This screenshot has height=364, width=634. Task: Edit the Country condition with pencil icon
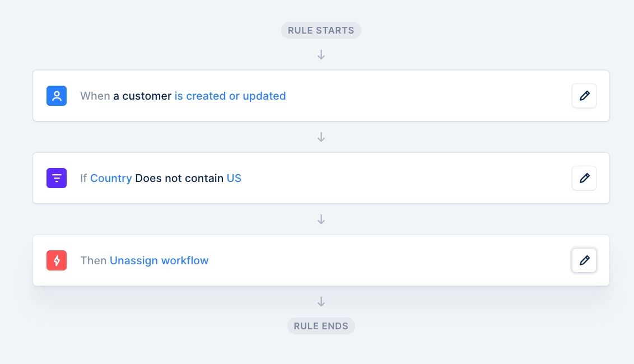point(584,178)
